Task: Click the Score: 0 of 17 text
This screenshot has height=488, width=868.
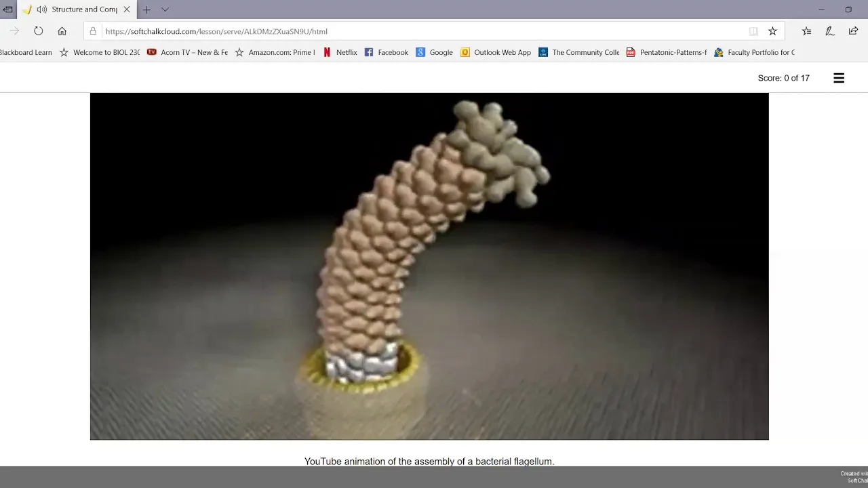Action: coord(783,78)
